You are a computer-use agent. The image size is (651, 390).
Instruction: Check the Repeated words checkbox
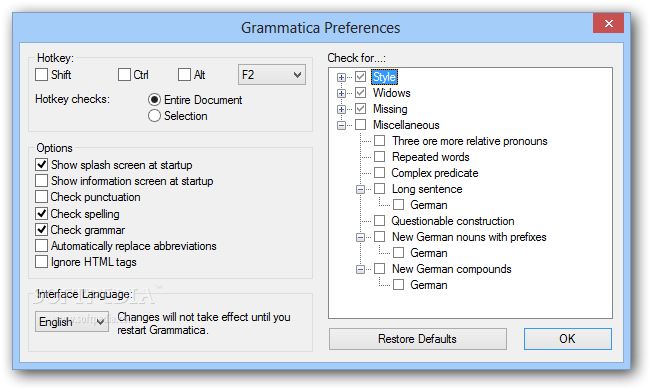point(379,157)
